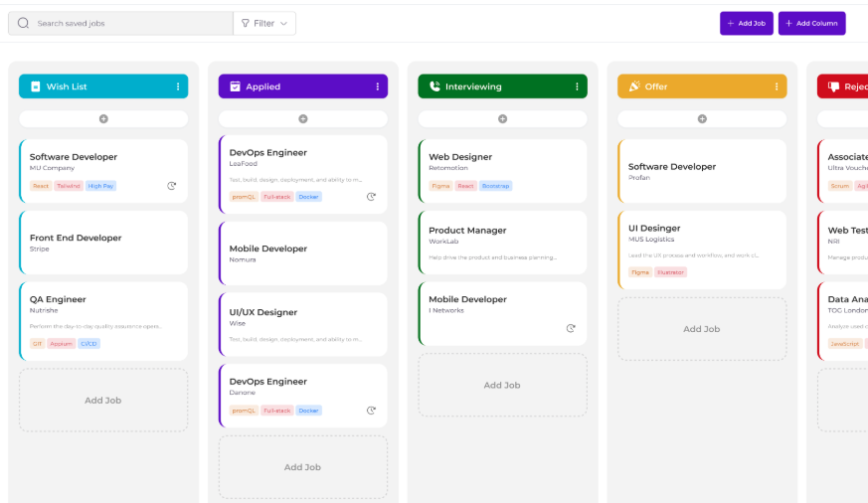
Task: Click plus icon under Applied header
Action: click(303, 119)
